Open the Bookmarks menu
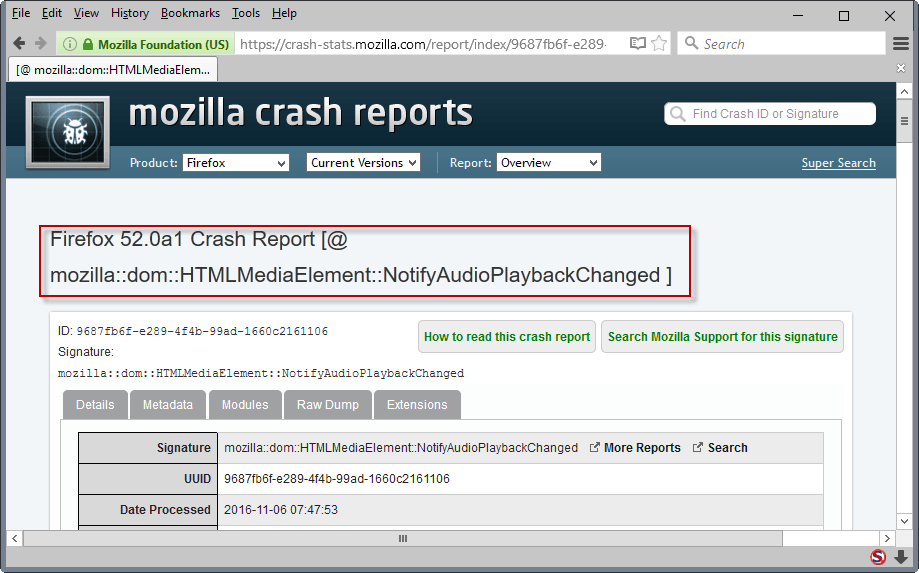Image resolution: width=919 pixels, height=573 pixels. click(x=190, y=13)
